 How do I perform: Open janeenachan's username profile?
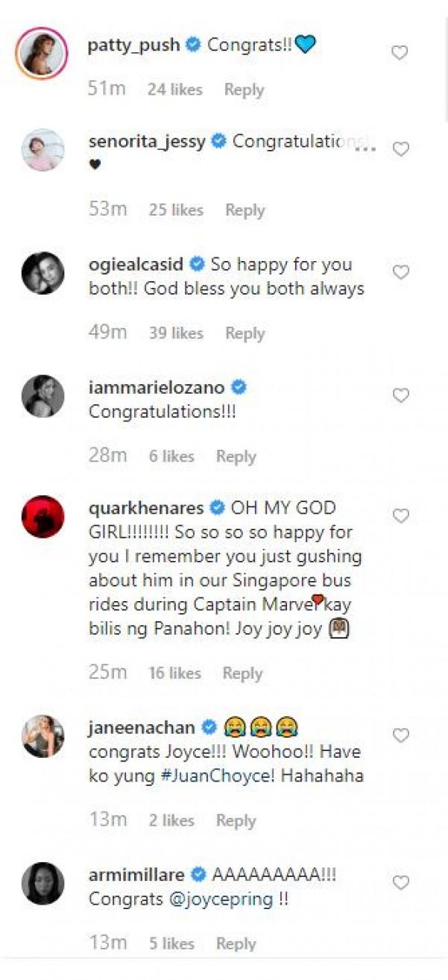tap(142, 727)
